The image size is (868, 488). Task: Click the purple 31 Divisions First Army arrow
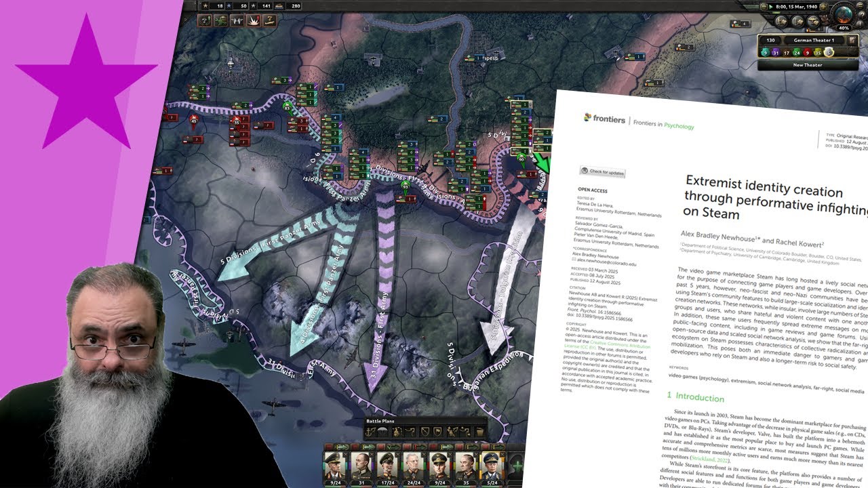pyautogui.click(x=382, y=291)
